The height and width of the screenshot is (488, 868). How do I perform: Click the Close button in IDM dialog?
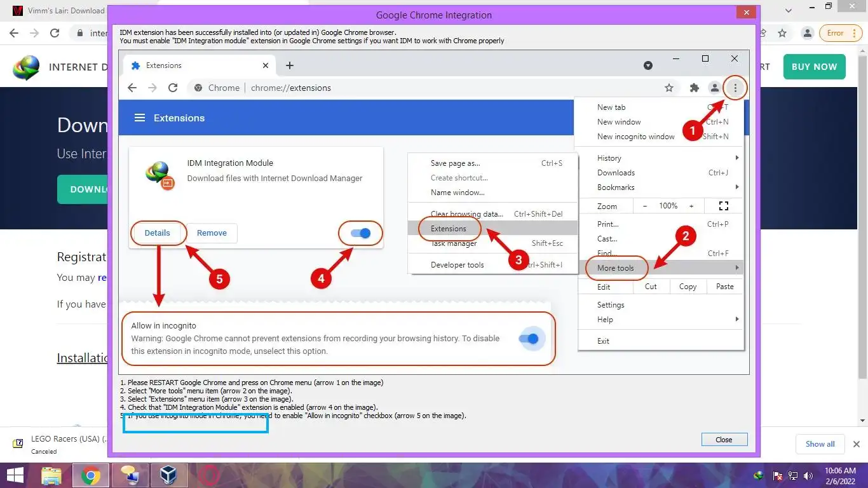(724, 440)
